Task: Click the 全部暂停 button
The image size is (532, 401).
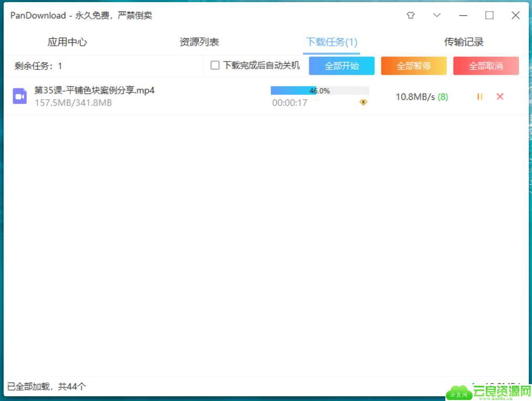Action: coord(414,66)
